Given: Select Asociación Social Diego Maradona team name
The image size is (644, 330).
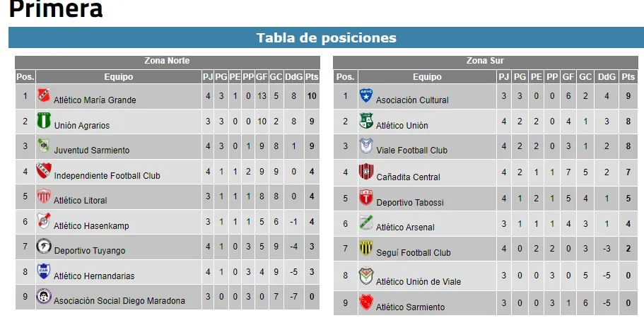Looking at the screenshot, I should coord(119,301).
